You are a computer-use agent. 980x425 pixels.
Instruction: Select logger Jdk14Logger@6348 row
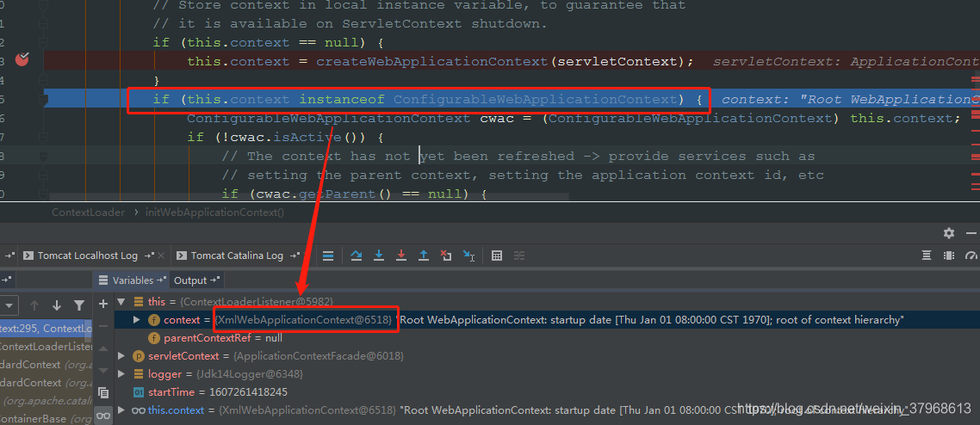pos(547,374)
